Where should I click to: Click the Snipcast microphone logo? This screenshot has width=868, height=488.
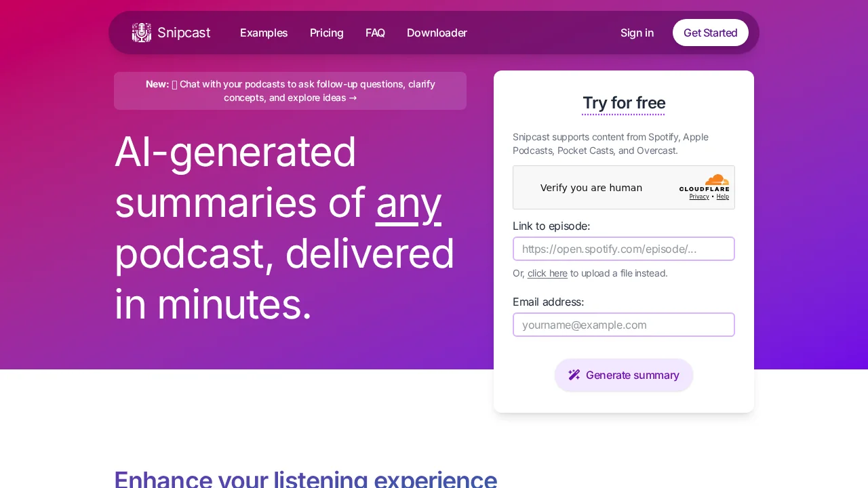141,33
